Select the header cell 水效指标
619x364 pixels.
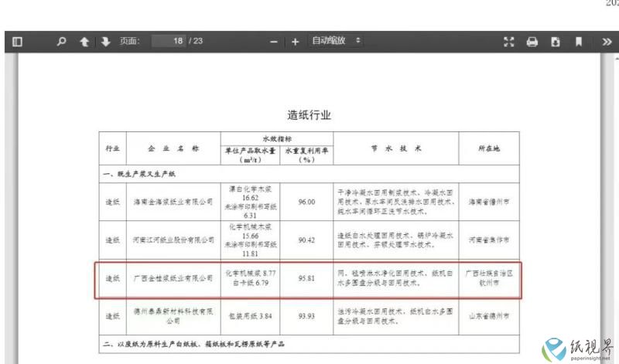point(277,138)
